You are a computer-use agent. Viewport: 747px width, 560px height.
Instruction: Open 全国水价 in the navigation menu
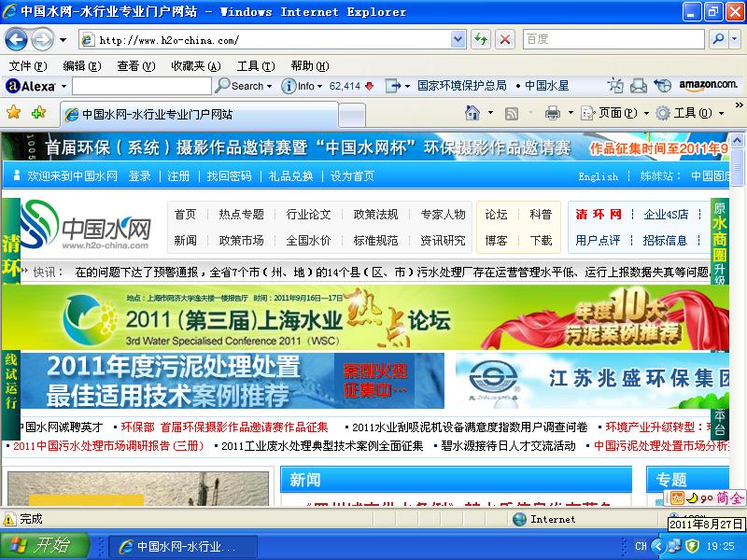click(309, 241)
